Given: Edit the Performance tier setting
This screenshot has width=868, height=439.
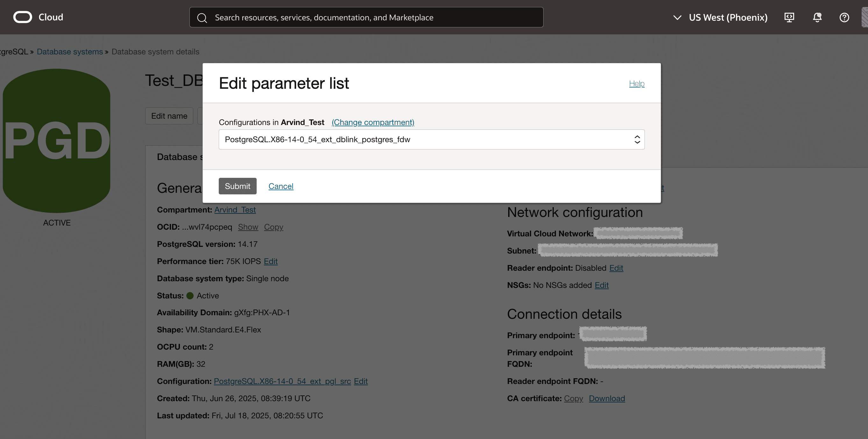Looking at the screenshot, I should click(270, 261).
